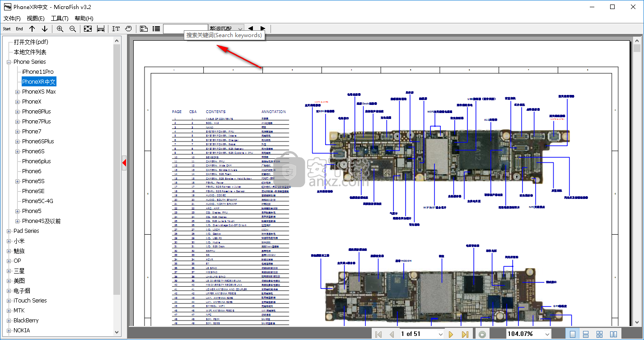
Task: Click the End page toolbar button
Action: [19, 28]
